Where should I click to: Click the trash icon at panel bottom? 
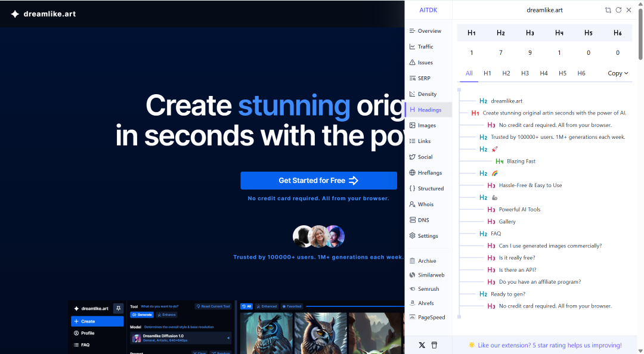[x=434, y=345]
